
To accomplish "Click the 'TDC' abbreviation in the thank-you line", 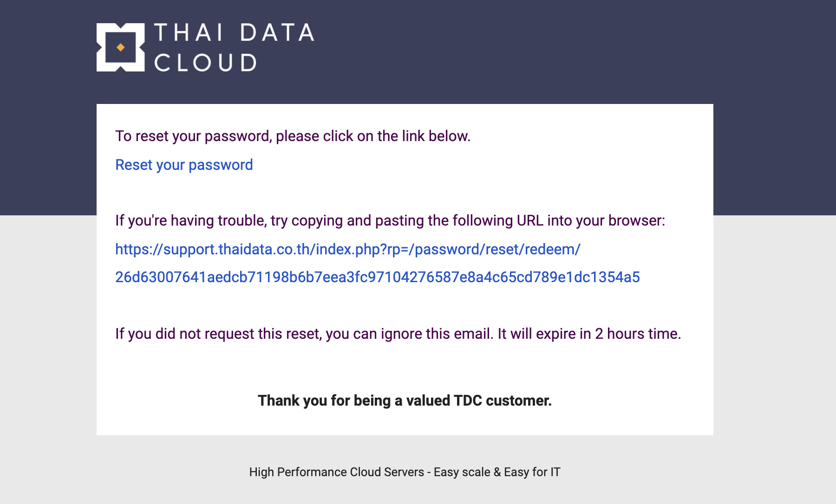I will (x=468, y=401).
